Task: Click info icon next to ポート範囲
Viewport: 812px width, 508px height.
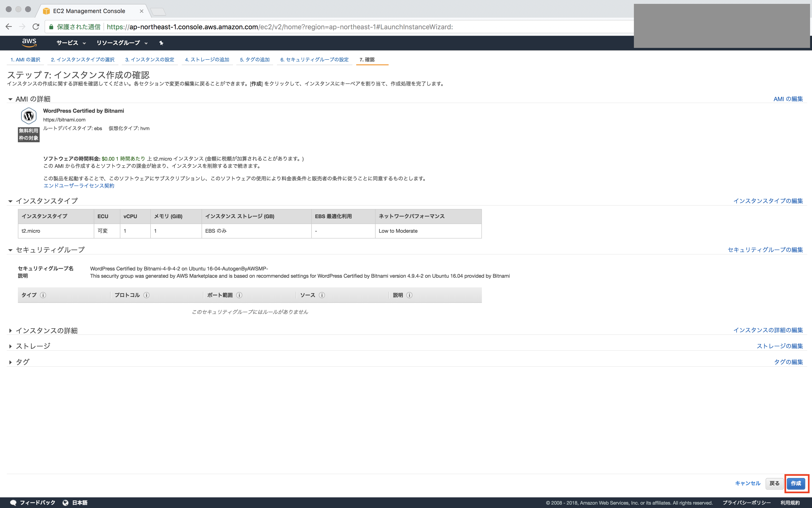Action: pos(239,295)
